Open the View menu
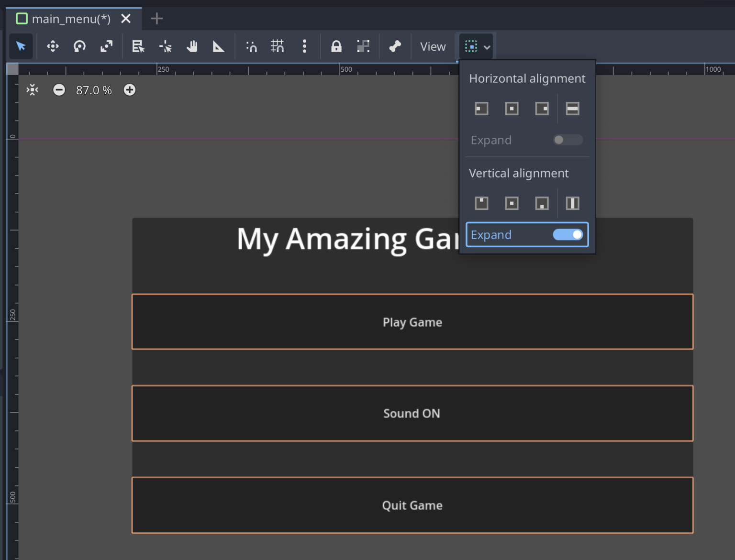Screen dimensions: 735x560 tap(432, 46)
